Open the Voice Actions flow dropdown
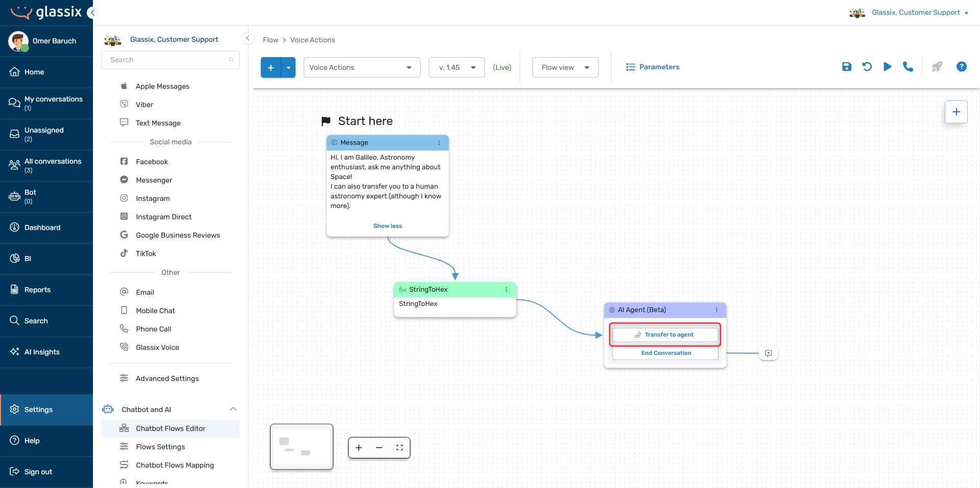Image resolution: width=980 pixels, height=488 pixels. pos(362,67)
